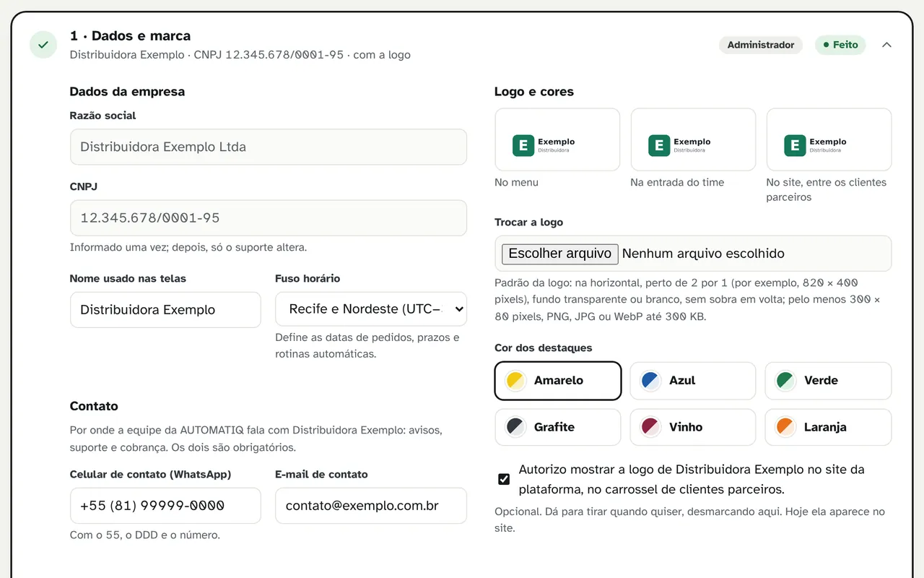Uncheck the logo display authorization checkbox
This screenshot has width=924, height=578.
(x=504, y=479)
